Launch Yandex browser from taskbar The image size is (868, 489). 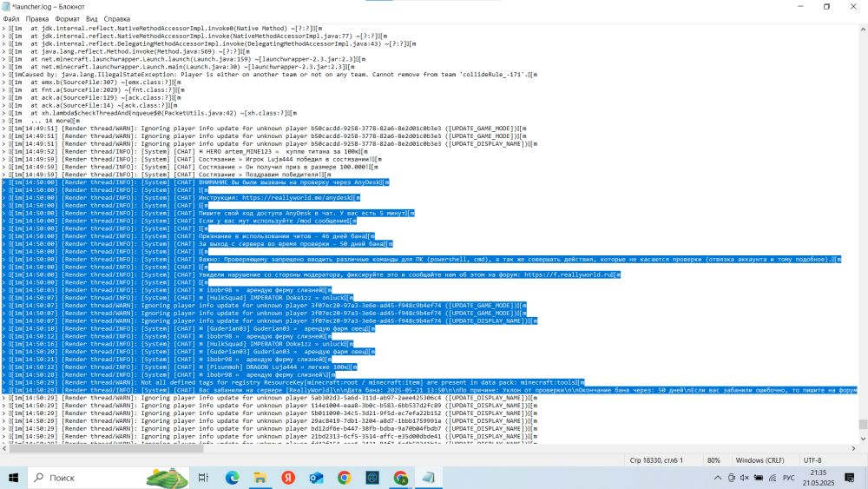[288, 478]
